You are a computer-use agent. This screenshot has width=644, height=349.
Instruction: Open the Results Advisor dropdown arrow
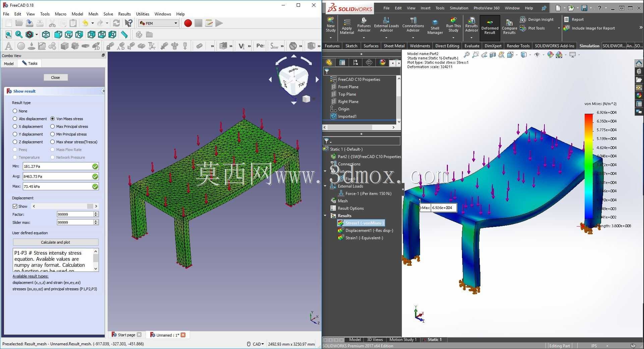tap(471, 37)
